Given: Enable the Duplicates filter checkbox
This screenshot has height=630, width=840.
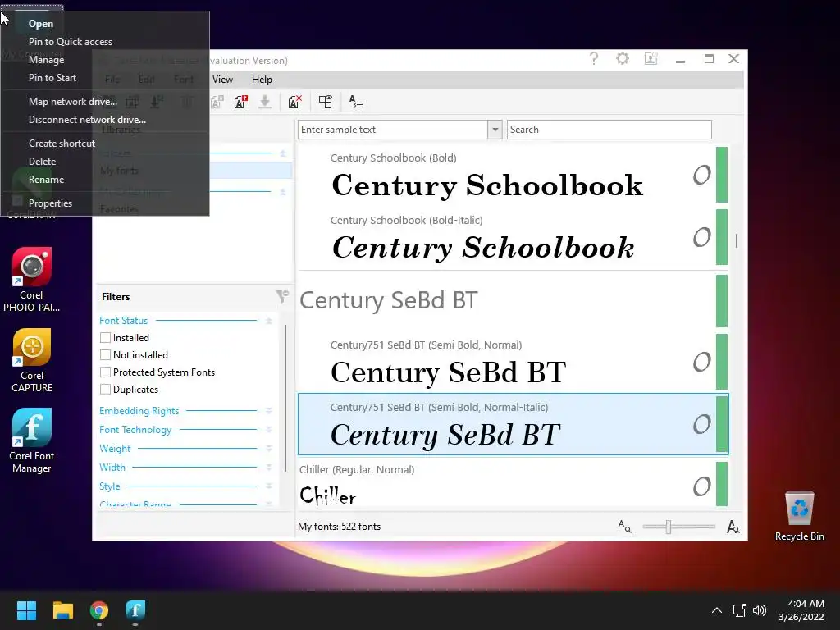Looking at the screenshot, I should click(106, 389).
